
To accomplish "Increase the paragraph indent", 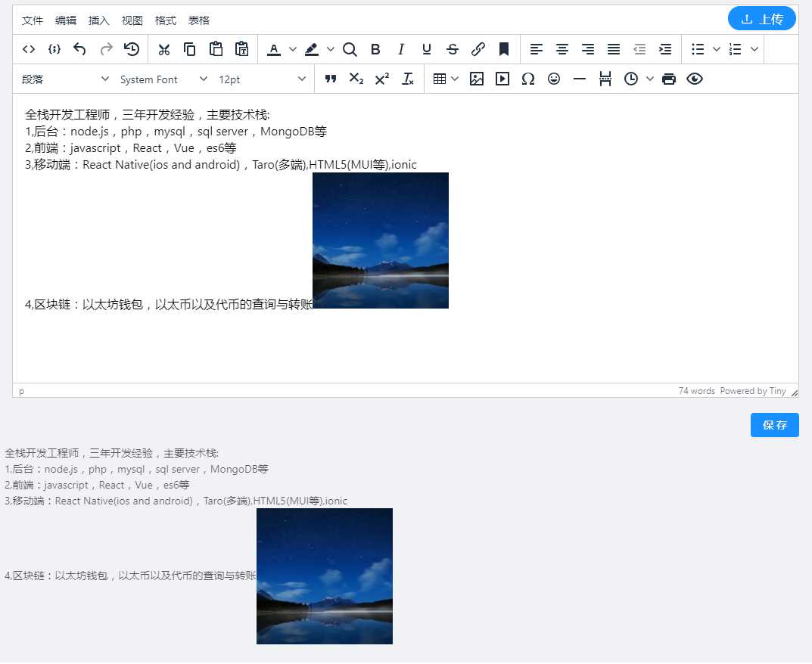I will click(x=665, y=49).
